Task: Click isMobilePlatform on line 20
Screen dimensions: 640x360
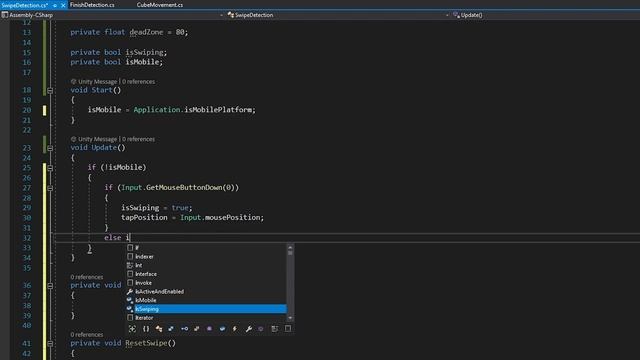Action: click(218, 110)
